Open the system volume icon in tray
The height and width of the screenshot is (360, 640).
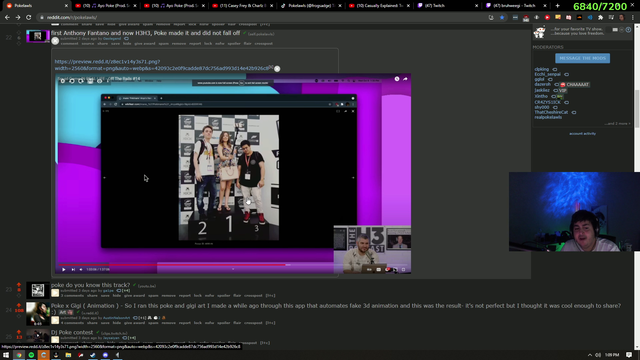598,355
